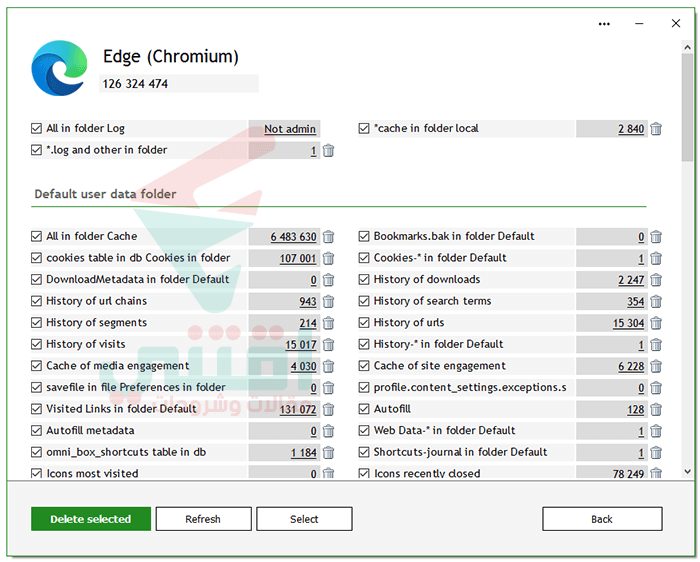Click trash icon for DownloadMetadata row
The height and width of the screenshot is (562, 700).
(x=328, y=280)
